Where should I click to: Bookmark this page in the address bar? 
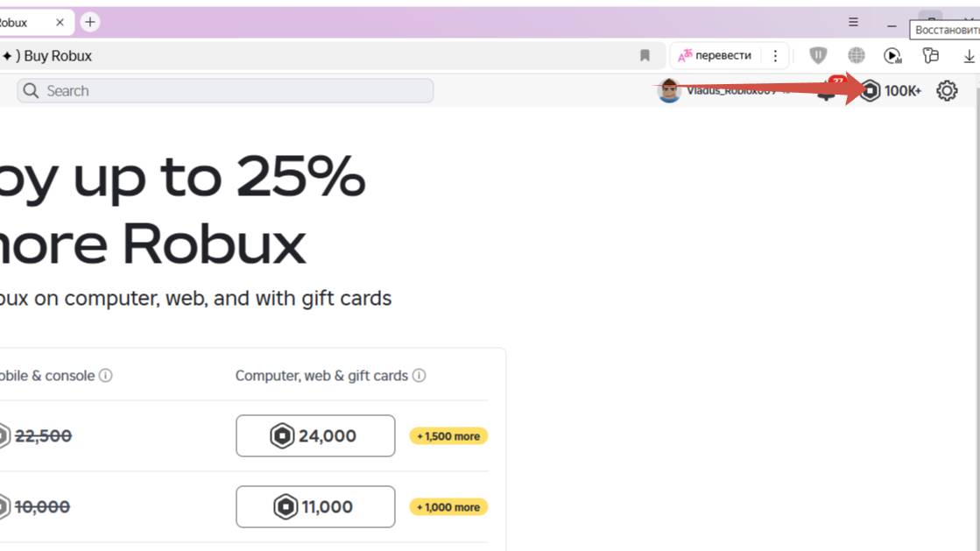click(645, 56)
